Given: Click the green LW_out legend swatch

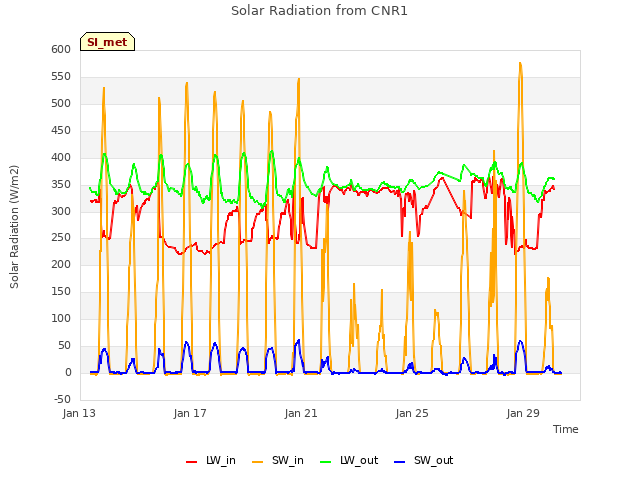Looking at the screenshot, I should (326, 462).
